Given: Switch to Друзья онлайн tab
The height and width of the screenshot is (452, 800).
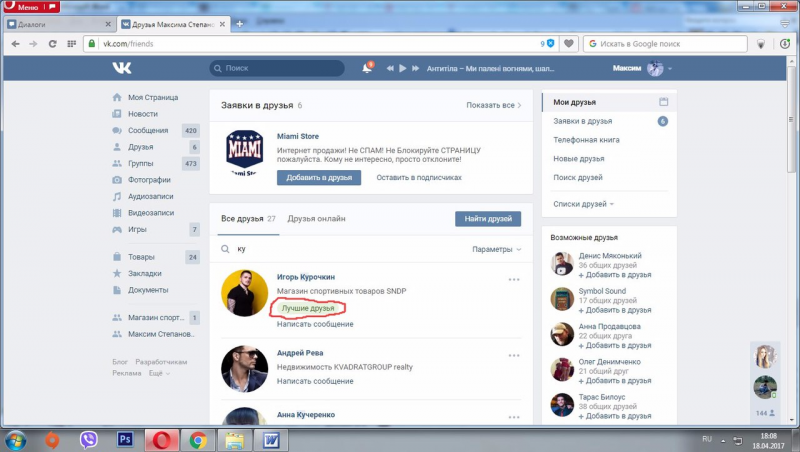Looking at the screenshot, I should [x=316, y=219].
